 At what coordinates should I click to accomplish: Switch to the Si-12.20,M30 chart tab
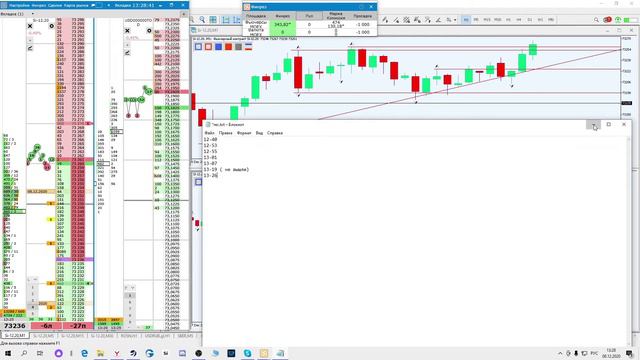(102, 336)
